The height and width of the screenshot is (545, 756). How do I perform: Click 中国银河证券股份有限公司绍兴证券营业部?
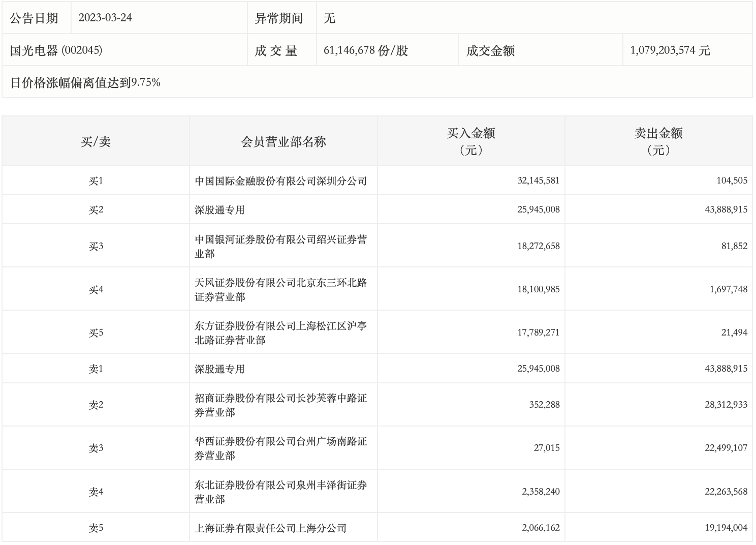(x=281, y=246)
